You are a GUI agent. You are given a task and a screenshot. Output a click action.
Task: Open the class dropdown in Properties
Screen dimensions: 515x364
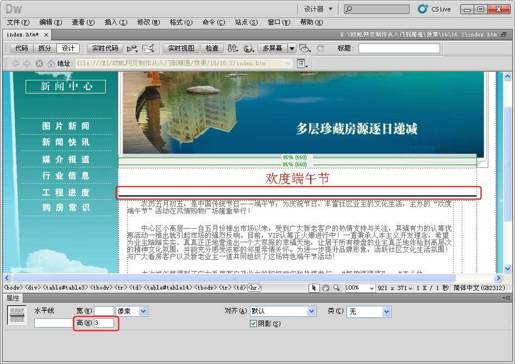pos(369,311)
